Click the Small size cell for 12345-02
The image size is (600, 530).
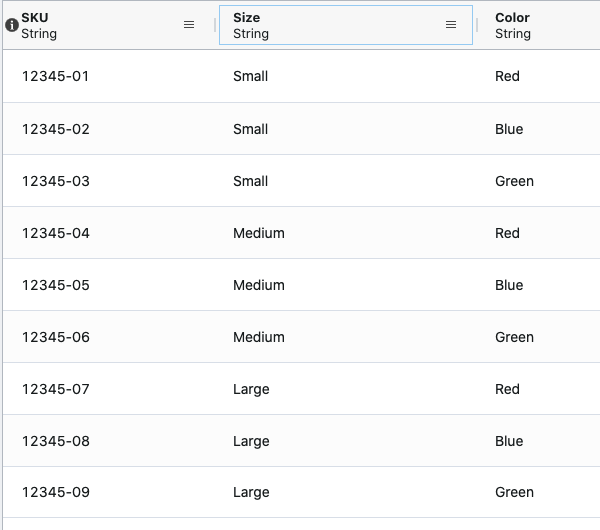pos(250,129)
